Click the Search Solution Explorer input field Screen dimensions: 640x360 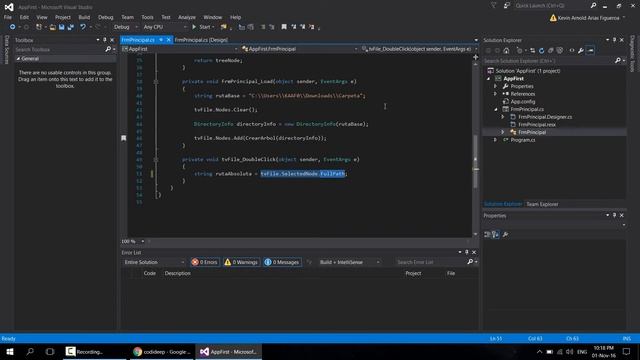pos(548,61)
